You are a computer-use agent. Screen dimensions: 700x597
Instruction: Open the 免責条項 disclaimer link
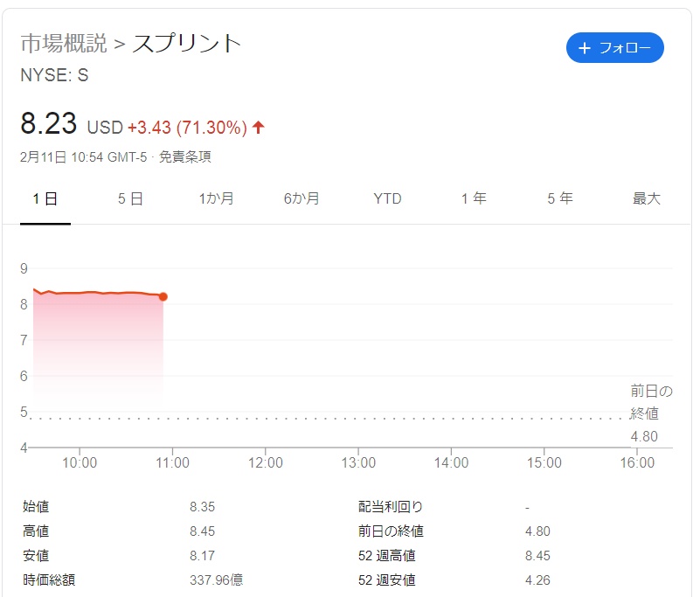point(184,157)
